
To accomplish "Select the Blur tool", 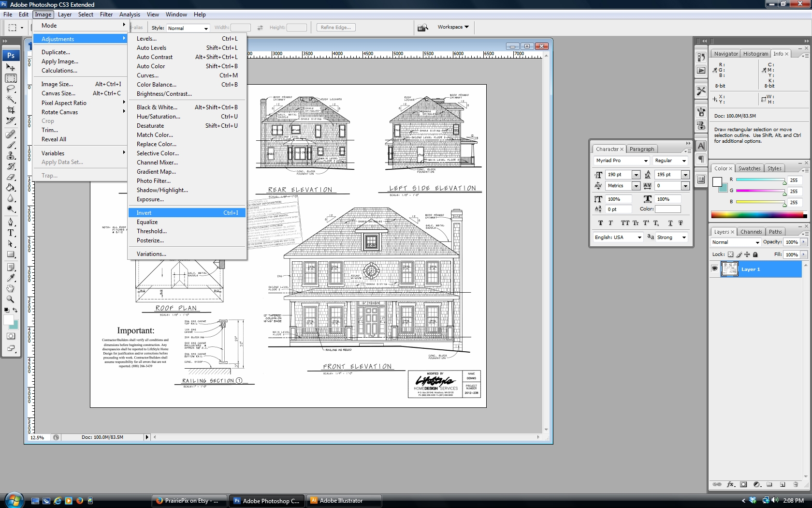I will tap(11, 198).
